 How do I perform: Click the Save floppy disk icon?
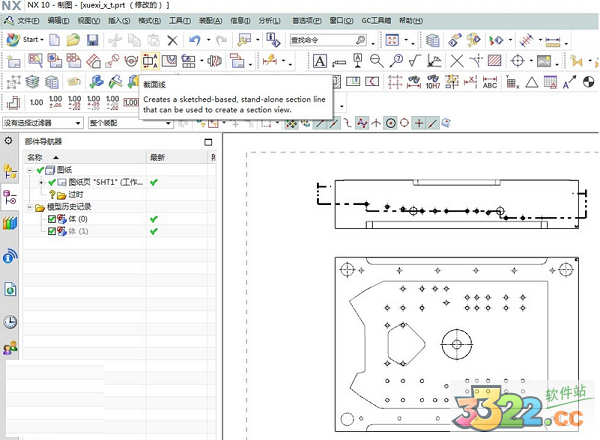click(92, 40)
